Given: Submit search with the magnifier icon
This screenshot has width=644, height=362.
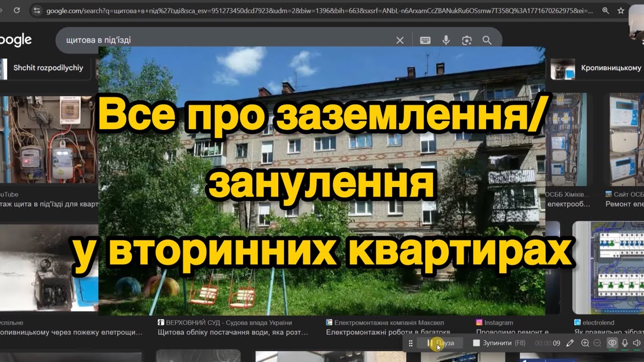Looking at the screenshot, I should coord(487,40).
